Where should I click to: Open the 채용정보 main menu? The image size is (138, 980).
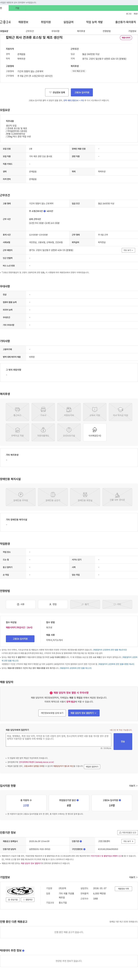point(23,22)
